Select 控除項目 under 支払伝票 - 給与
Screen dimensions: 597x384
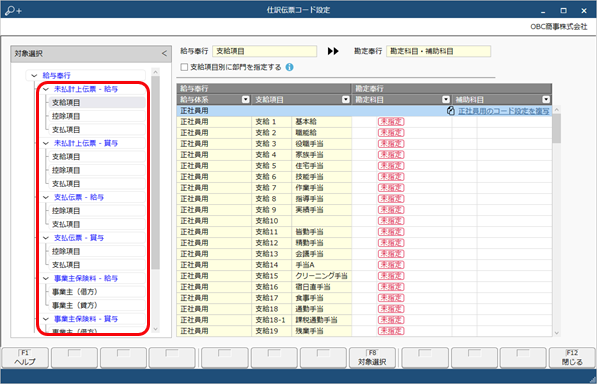click(x=97, y=211)
